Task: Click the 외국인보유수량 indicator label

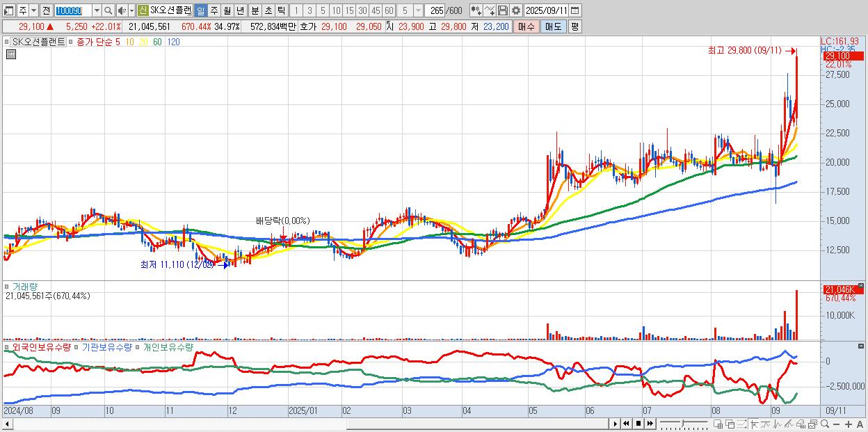Action: [42, 346]
